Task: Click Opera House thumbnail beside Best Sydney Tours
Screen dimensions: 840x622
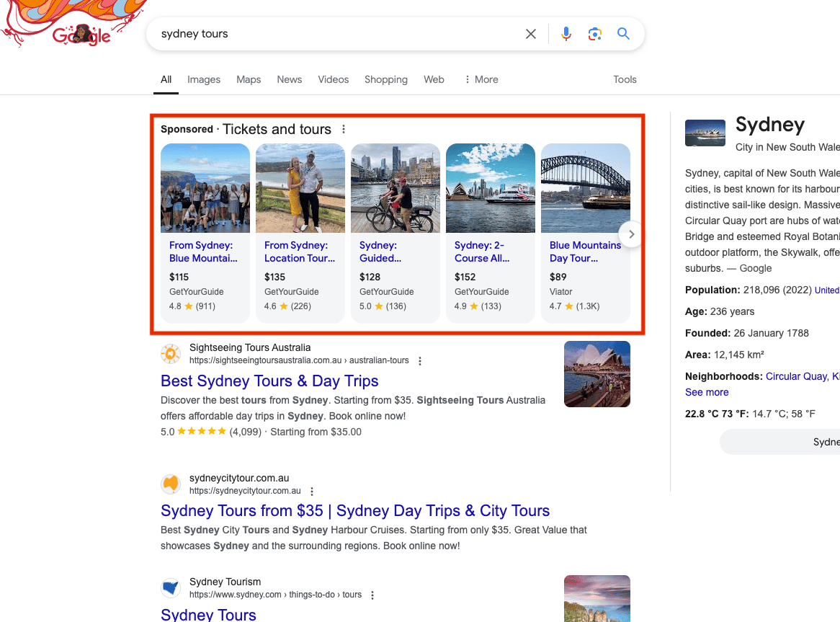Action: [x=597, y=374]
